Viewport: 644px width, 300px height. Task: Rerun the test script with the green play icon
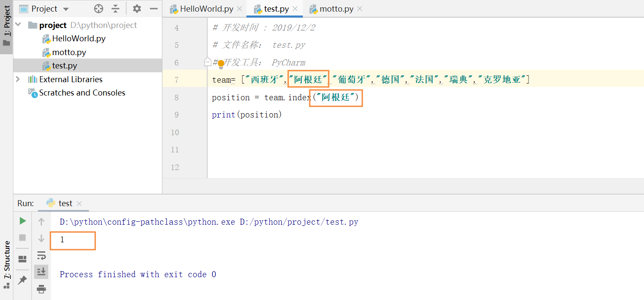(22, 221)
